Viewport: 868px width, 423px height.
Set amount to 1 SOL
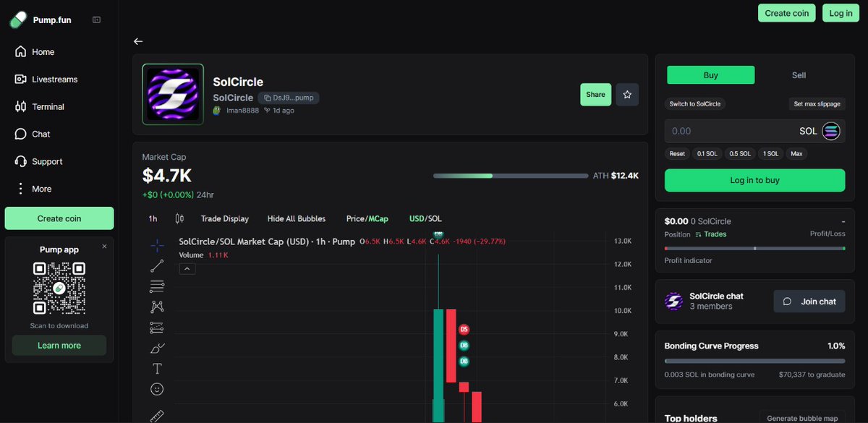point(772,154)
